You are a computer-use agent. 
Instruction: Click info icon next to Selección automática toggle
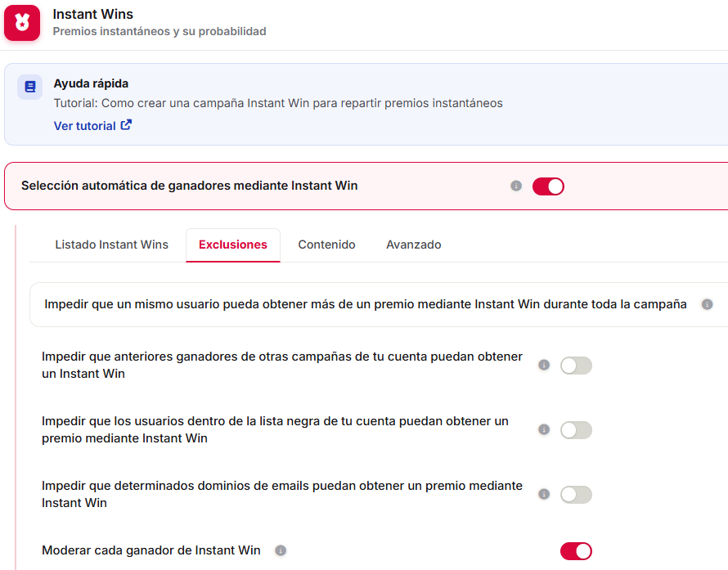(516, 186)
